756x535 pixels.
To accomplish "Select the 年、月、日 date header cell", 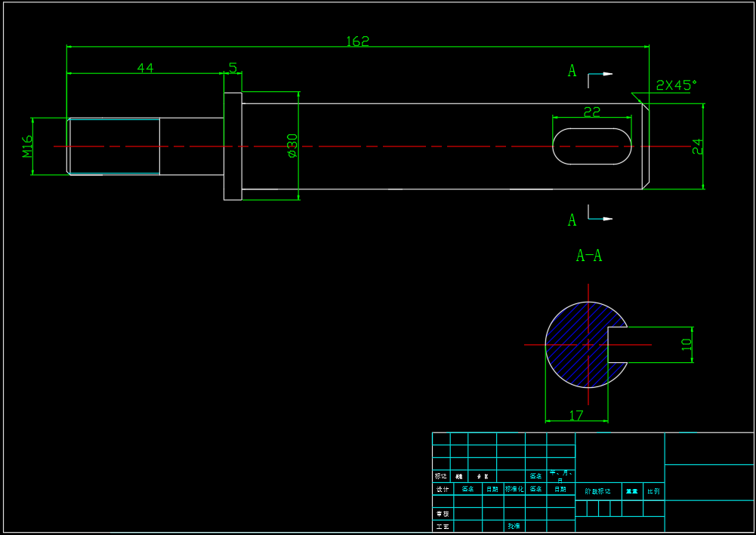I will [560, 476].
